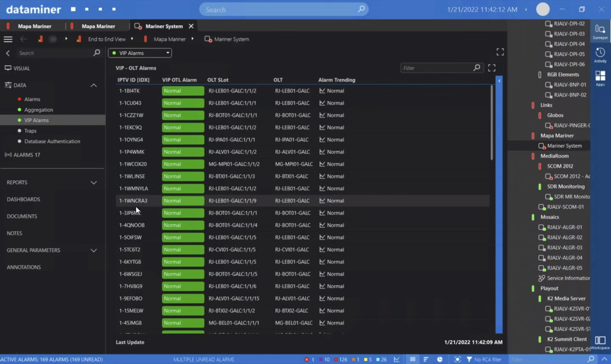Click the user avatar circle in header
This screenshot has height=364, width=611.
point(543,9)
